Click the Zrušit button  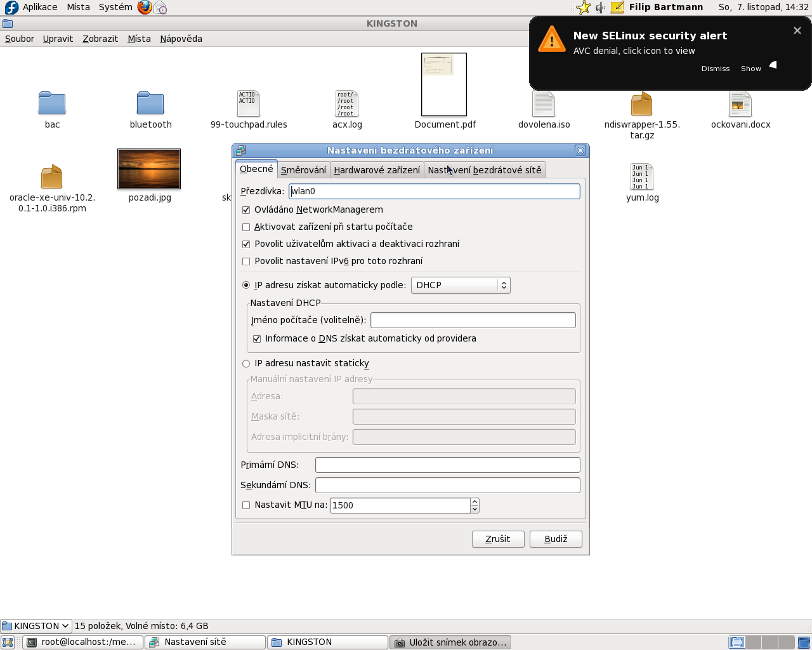(x=498, y=539)
